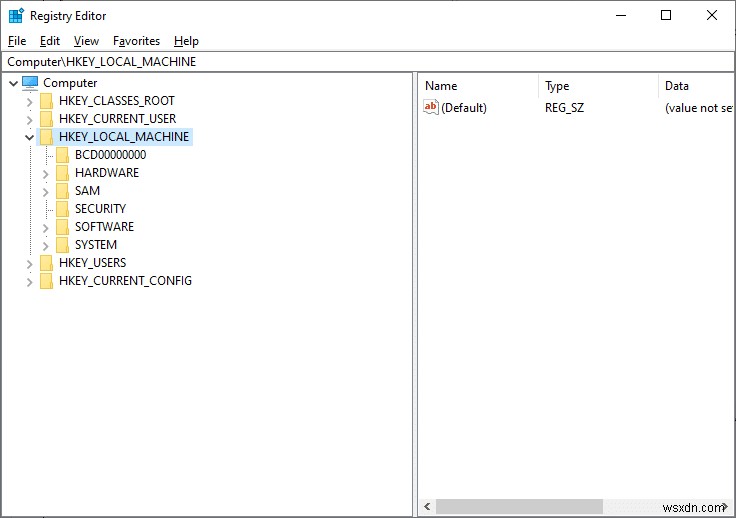
Task: Select the SAM key label
Action: pyautogui.click(x=87, y=191)
